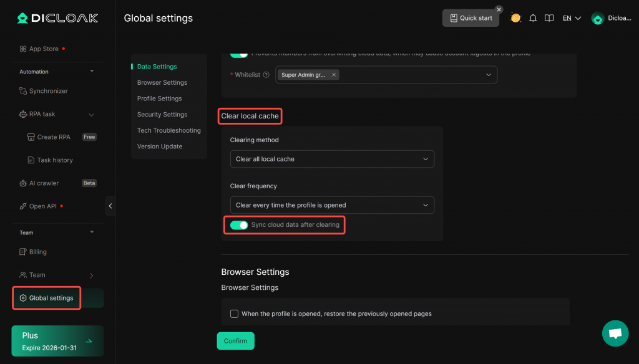
Task: Expand the RPA task submenu
Action: pyautogui.click(x=91, y=115)
